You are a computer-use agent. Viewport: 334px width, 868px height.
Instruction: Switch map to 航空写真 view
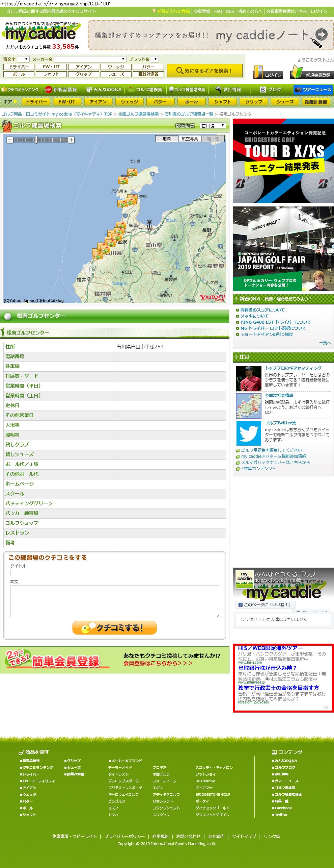pyautogui.click(x=190, y=139)
